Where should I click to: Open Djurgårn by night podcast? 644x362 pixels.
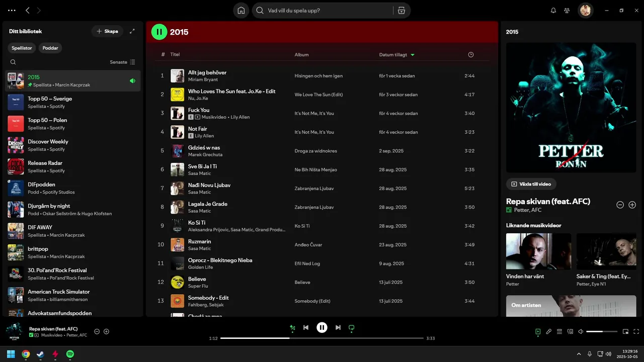coord(73,210)
